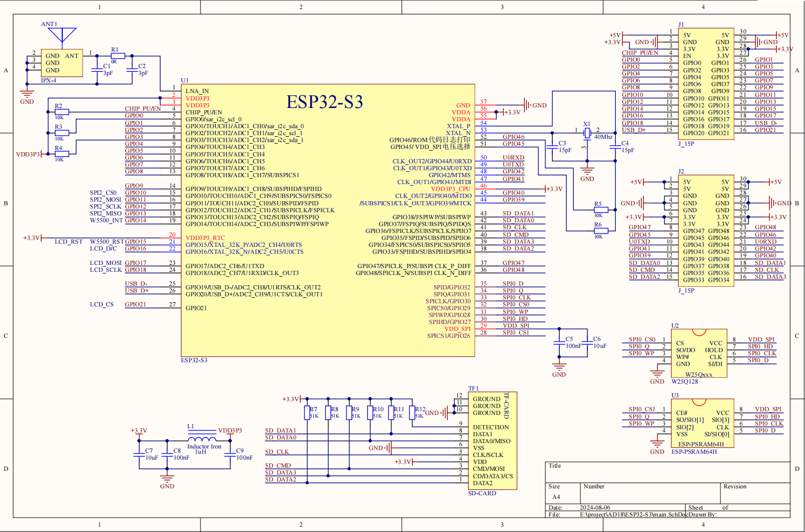The width and height of the screenshot is (805, 532).
Task: Click the VDD3P3_CPU pin label
Action: 451,189
